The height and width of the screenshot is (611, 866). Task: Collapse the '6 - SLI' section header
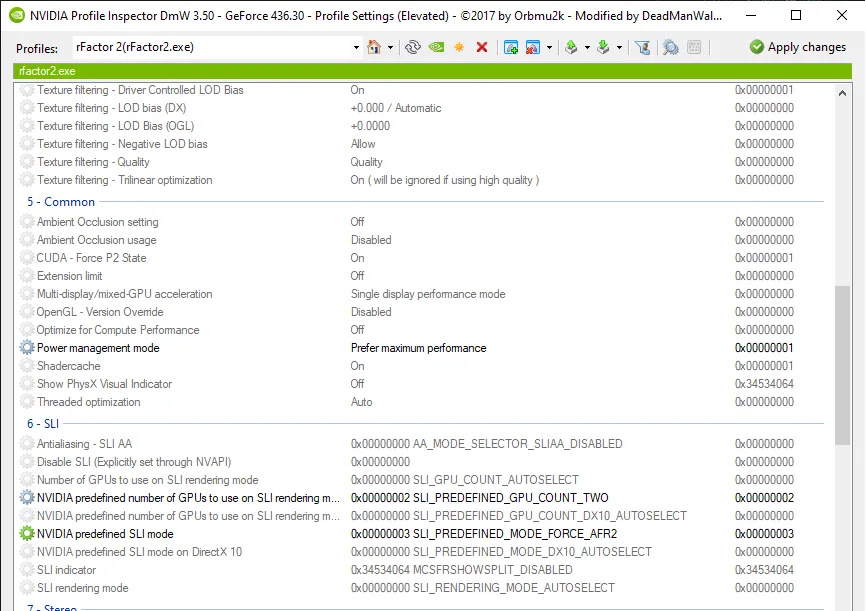pos(43,424)
